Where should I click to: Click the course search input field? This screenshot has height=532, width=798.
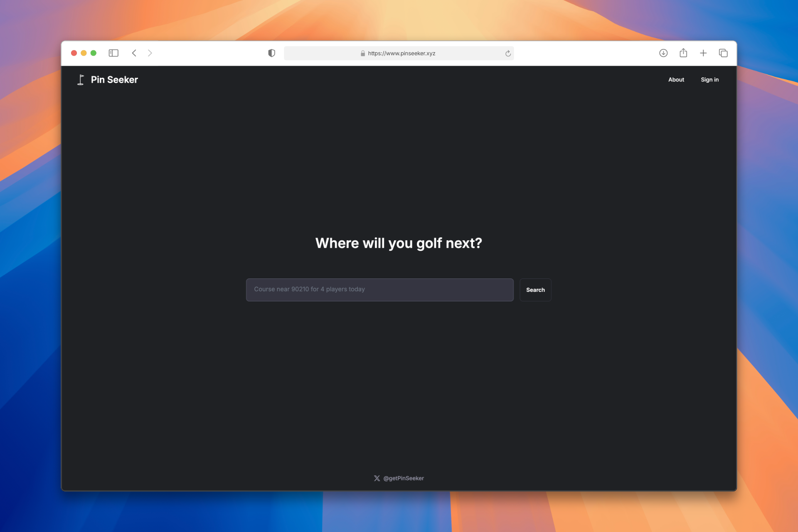tap(379, 290)
